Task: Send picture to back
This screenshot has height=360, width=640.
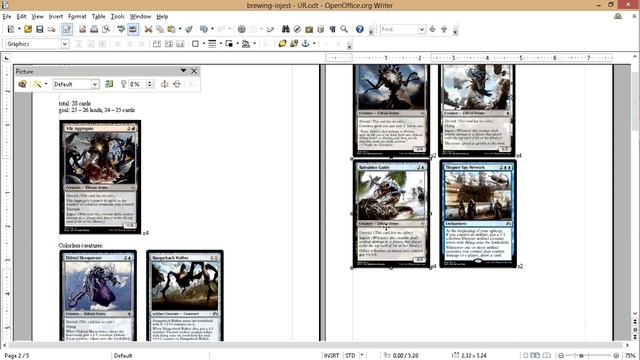Action: pyautogui.click(x=294, y=44)
